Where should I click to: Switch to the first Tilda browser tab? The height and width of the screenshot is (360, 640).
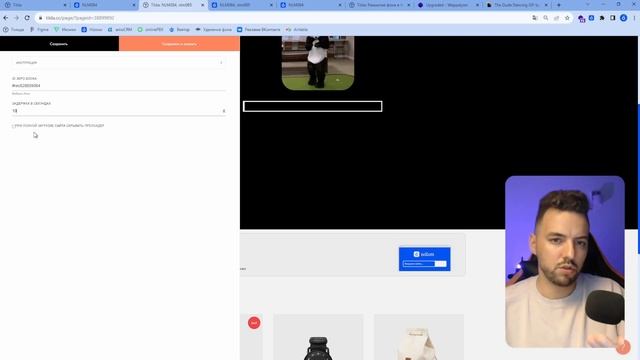coord(35,5)
